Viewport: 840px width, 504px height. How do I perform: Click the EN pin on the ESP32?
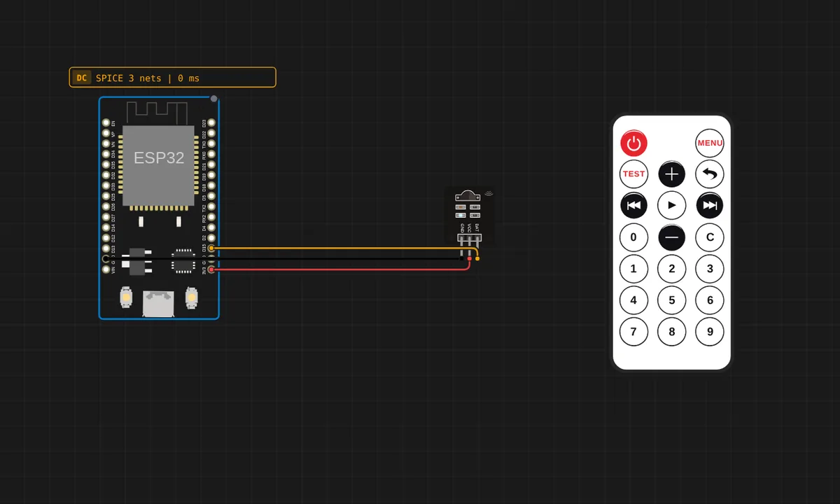(x=106, y=122)
